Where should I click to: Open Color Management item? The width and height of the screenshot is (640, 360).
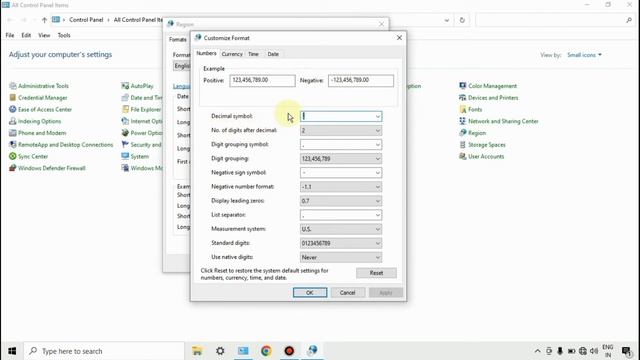pos(488,86)
